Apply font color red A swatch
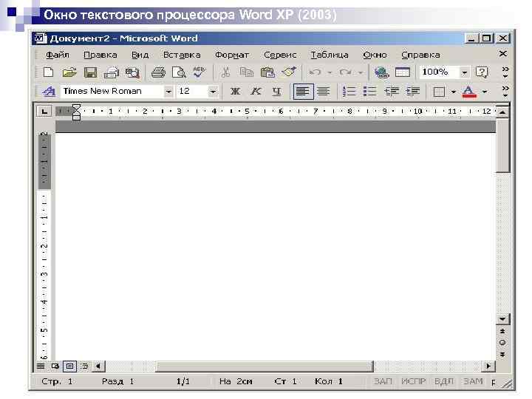This screenshot has height=399, width=532. (469, 92)
